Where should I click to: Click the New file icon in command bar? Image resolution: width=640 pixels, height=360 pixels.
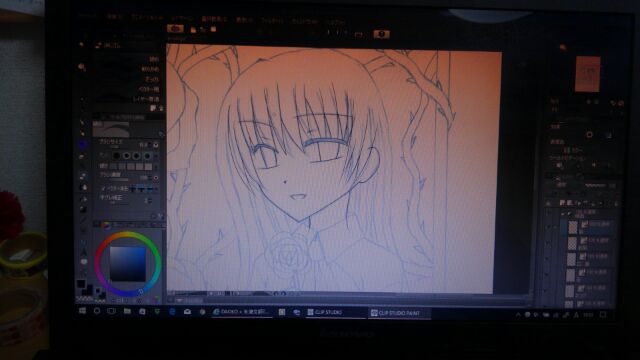193,29
